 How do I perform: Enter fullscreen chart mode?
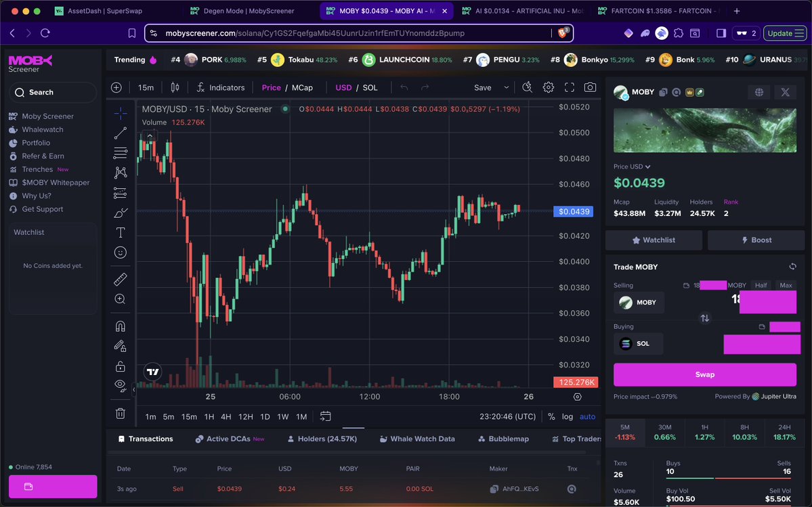(x=569, y=87)
